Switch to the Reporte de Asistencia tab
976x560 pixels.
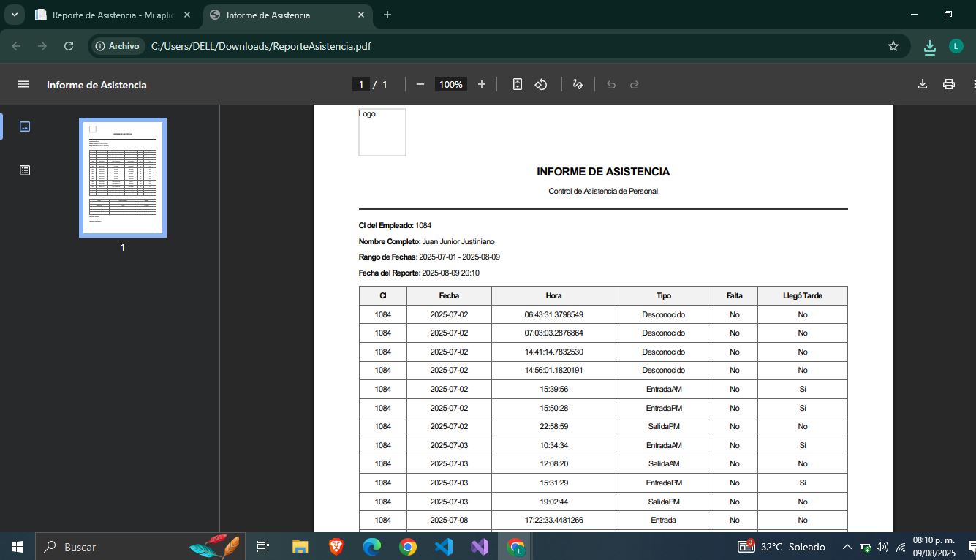coord(113,15)
